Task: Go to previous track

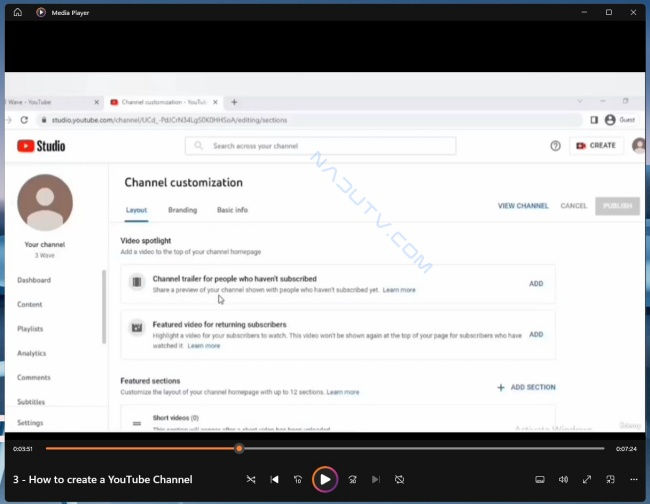Action: coord(274,480)
